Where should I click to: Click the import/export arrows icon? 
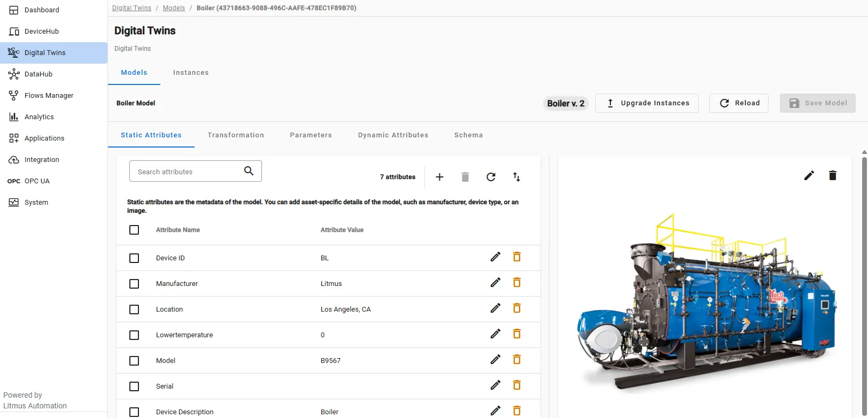pyautogui.click(x=516, y=177)
